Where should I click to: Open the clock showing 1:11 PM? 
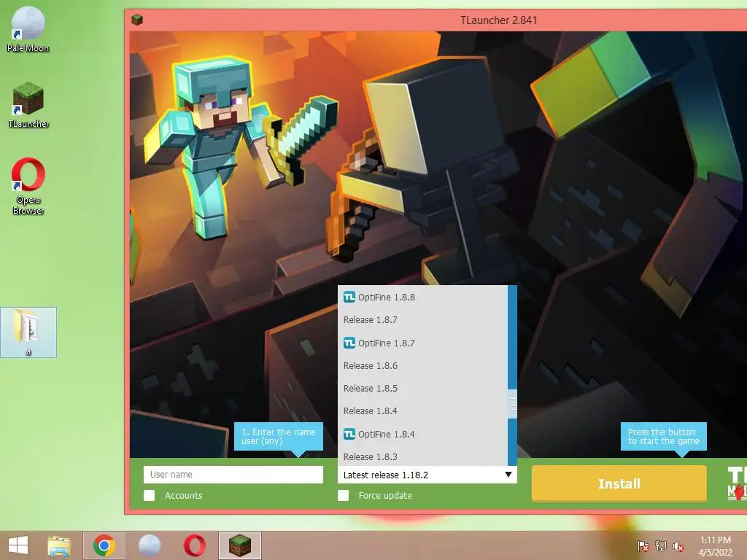tap(715, 545)
